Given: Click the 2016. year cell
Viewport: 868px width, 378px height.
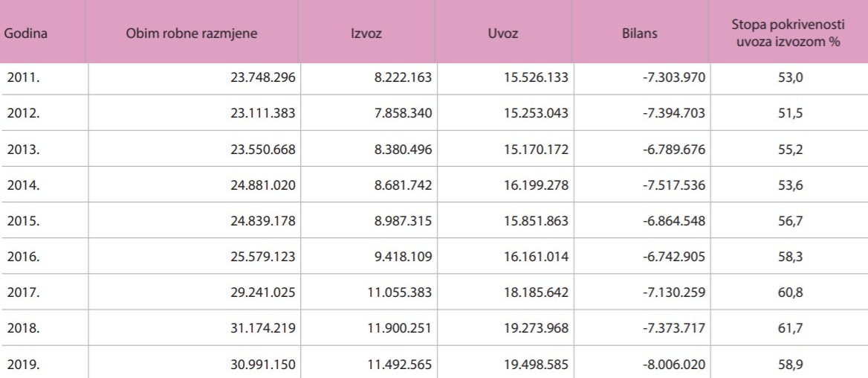Looking at the screenshot, I should pyautogui.click(x=24, y=257).
